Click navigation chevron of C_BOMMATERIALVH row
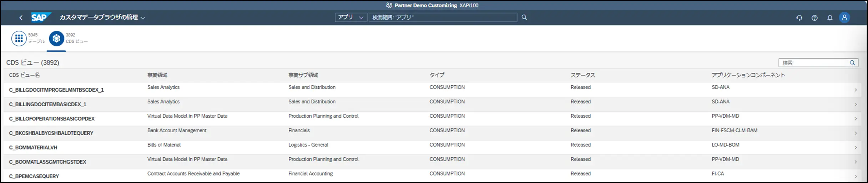Image resolution: width=868 pixels, height=183 pixels. [x=856, y=148]
